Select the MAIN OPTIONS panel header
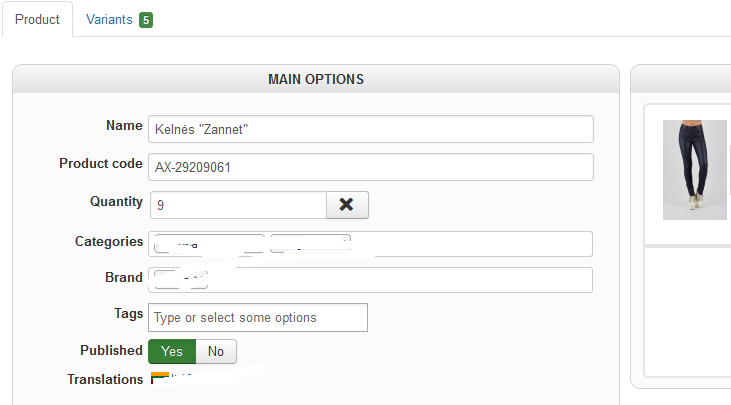731x405 pixels. (316, 79)
